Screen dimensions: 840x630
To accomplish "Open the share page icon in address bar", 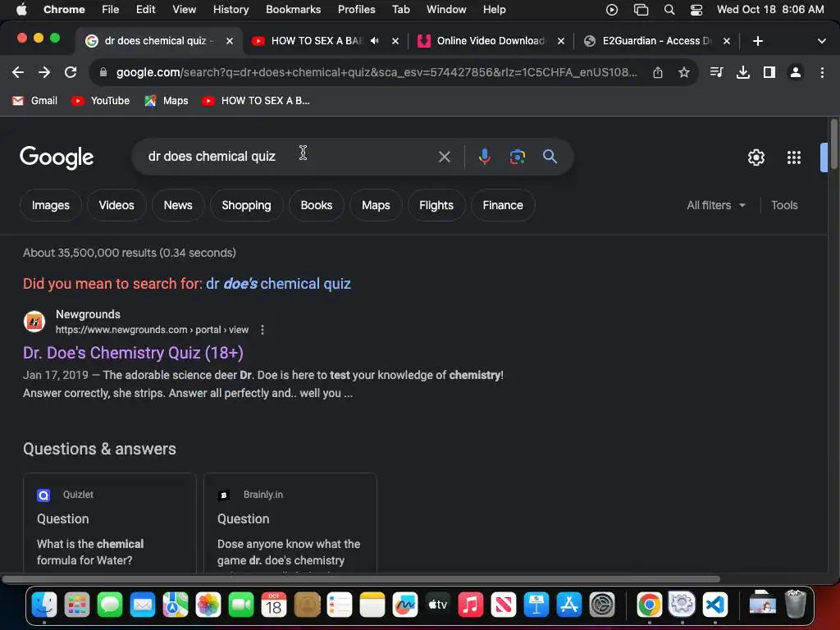I will [x=658, y=72].
